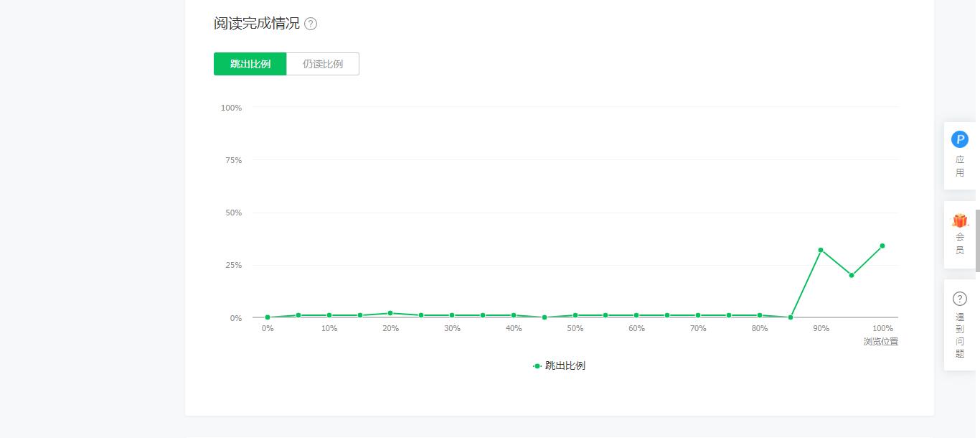Click the data point at 45%
980x438 pixels.
[545, 317]
